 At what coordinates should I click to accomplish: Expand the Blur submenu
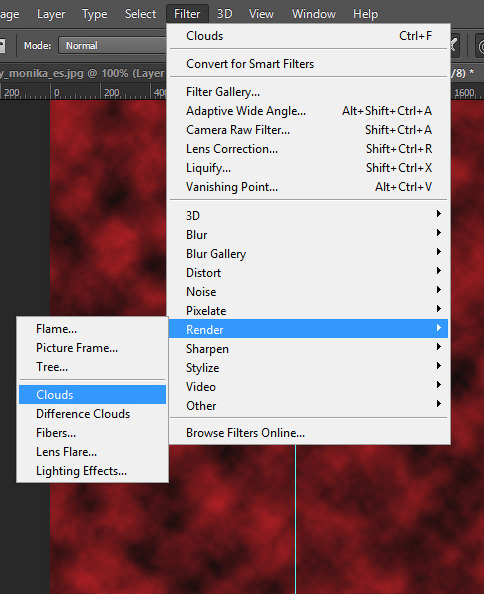pyautogui.click(x=309, y=235)
